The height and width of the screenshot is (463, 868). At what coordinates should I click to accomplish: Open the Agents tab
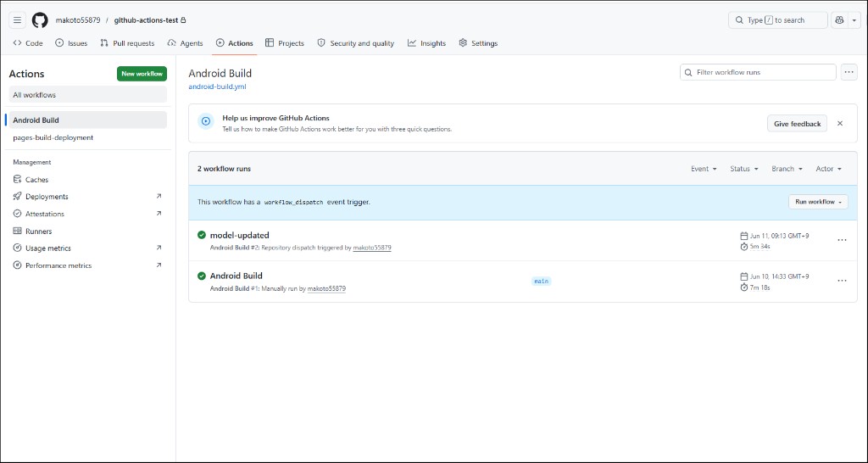click(x=186, y=43)
